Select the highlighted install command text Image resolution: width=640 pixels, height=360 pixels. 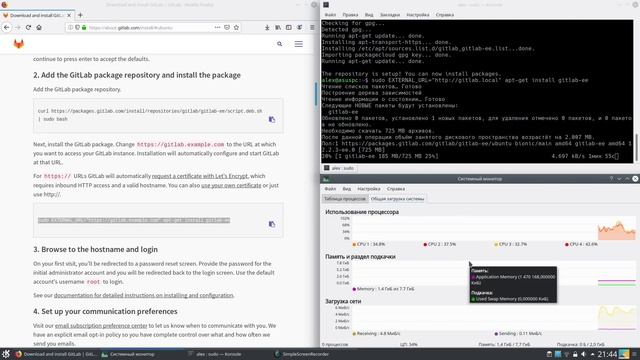[134, 220]
